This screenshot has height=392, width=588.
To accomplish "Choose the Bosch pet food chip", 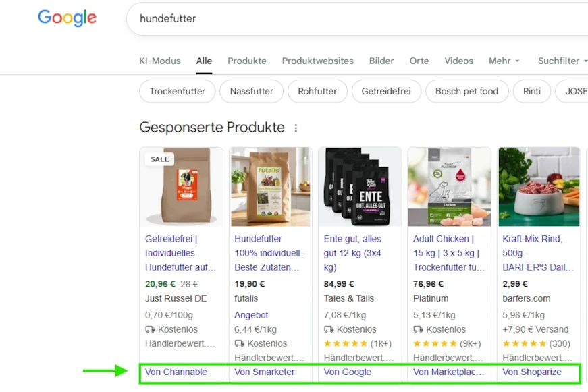I will pyautogui.click(x=467, y=91).
